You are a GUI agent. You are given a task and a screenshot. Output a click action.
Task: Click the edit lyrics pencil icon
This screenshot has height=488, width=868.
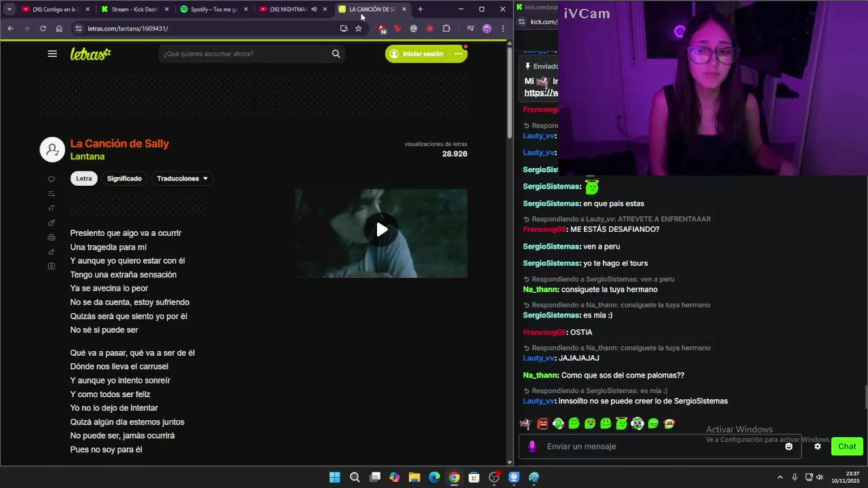(52, 251)
